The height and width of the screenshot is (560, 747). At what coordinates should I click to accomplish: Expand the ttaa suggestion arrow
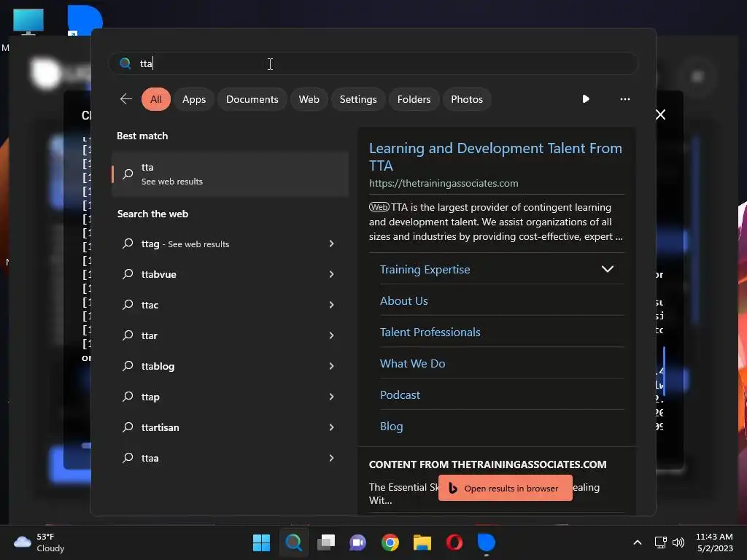[332, 458]
